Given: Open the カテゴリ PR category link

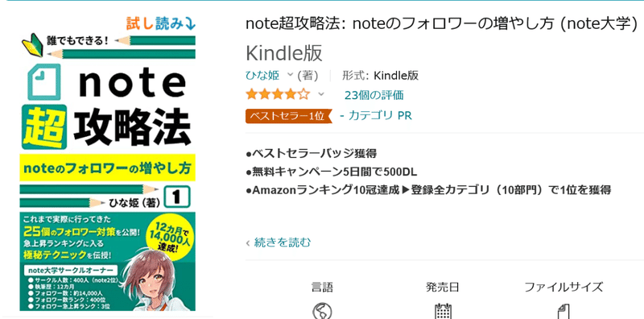Looking at the screenshot, I should point(380,115).
